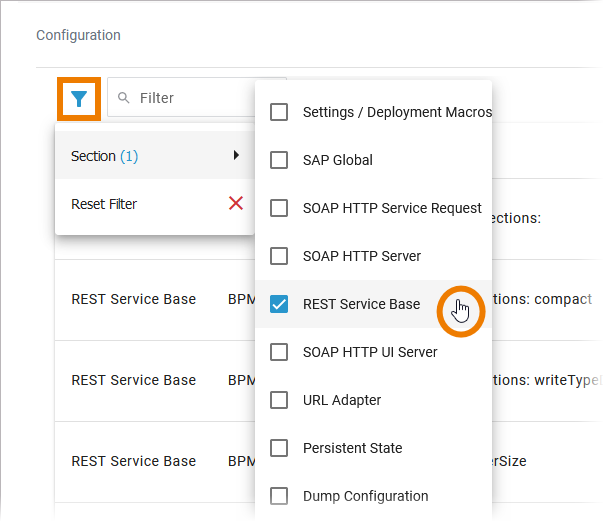Click the red X reset icon
Viewport: 604px width, 522px height.
coord(236,204)
